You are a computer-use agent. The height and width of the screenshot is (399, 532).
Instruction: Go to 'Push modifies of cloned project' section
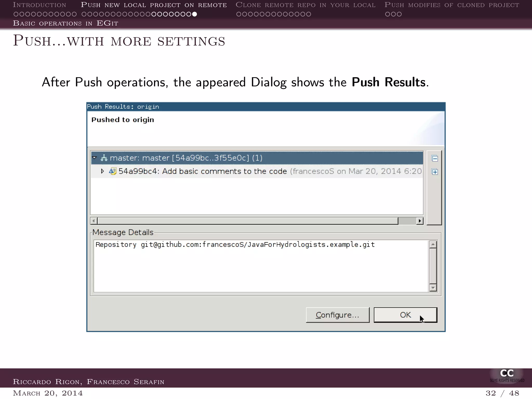click(452, 5)
